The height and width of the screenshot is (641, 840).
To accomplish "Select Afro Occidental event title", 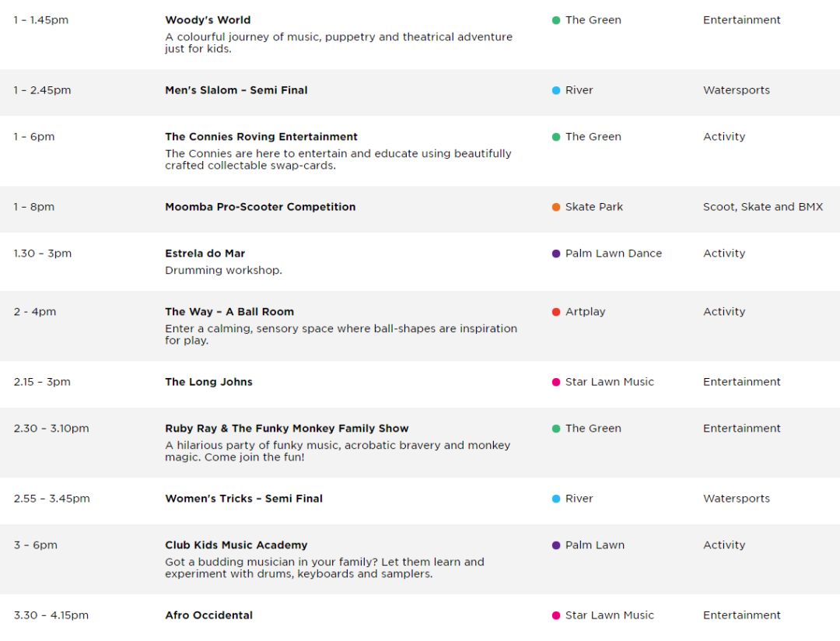I will click(x=209, y=615).
